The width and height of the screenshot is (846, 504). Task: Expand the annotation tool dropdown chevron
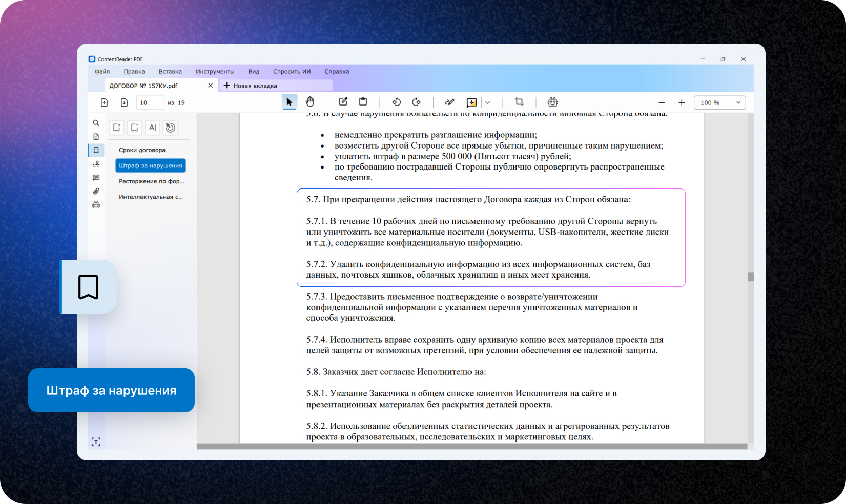(487, 102)
